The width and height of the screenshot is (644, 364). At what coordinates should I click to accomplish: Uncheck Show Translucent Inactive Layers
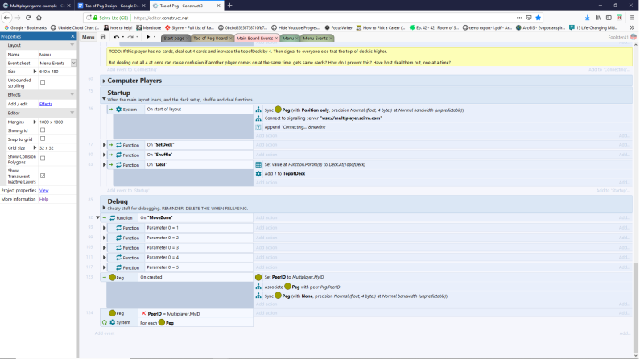point(43,176)
